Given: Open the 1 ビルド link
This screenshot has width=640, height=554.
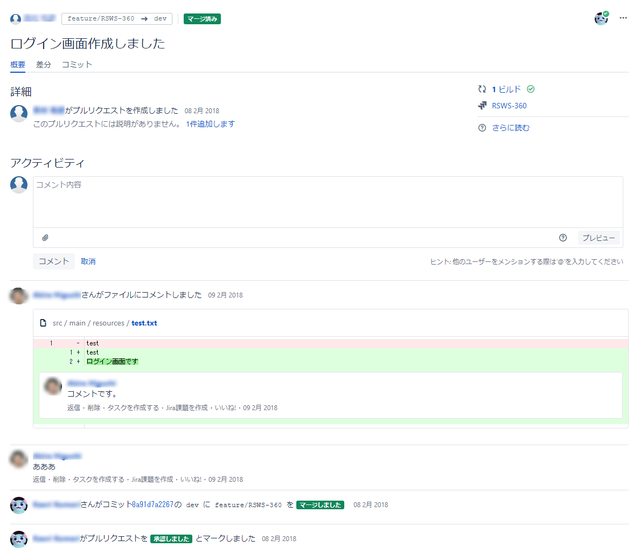Looking at the screenshot, I should pos(506,89).
